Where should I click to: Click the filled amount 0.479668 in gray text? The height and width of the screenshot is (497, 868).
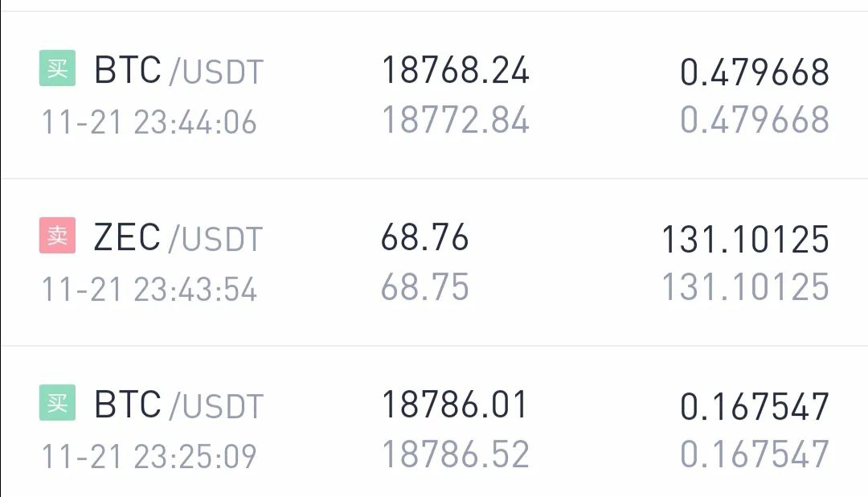click(x=755, y=120)
